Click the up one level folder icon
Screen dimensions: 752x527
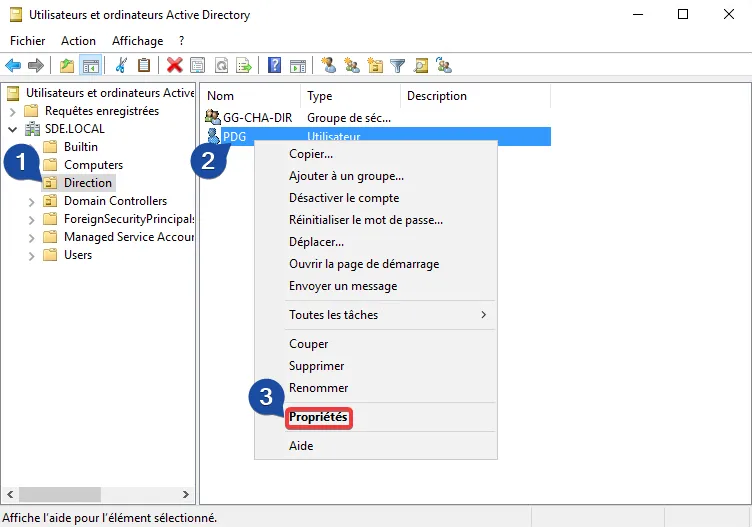point(67,66)
